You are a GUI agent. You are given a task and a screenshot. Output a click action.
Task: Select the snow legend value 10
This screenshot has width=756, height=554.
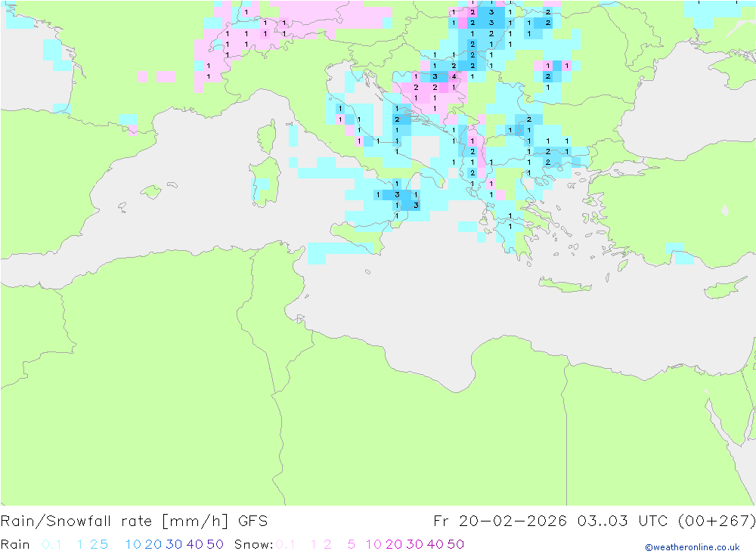[x=373, y=544]
